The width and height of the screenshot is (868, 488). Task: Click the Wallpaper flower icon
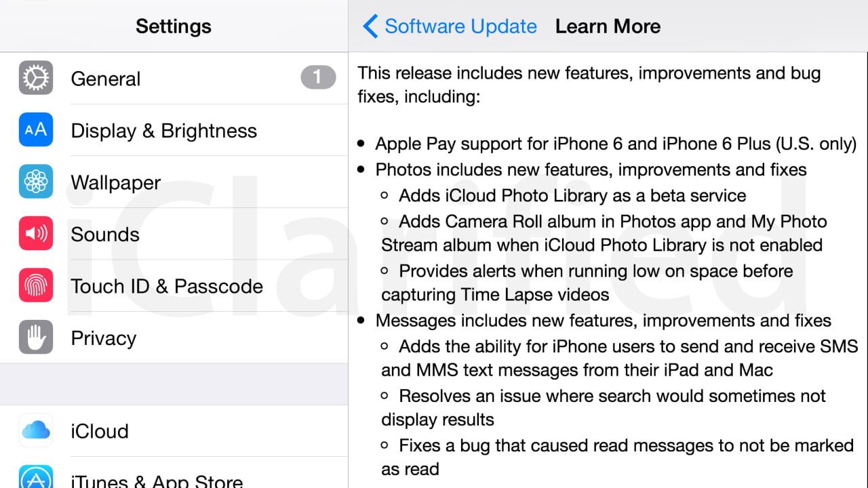(35, 182)
